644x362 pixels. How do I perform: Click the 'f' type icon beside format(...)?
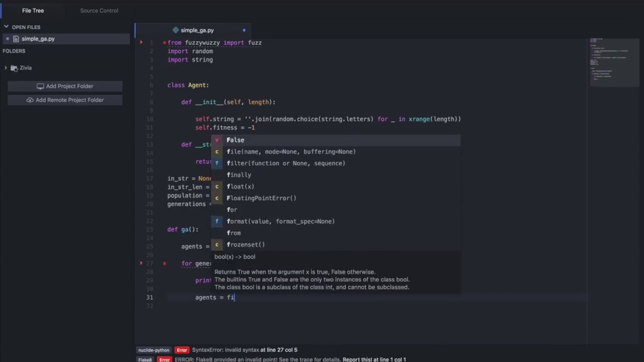tap(217, 221)
